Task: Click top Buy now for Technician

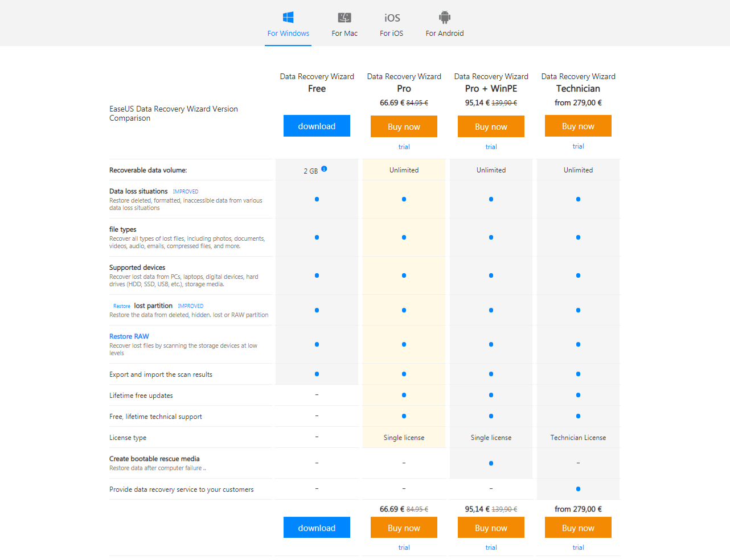Action: pyautogui.click(x=578, y=126)
